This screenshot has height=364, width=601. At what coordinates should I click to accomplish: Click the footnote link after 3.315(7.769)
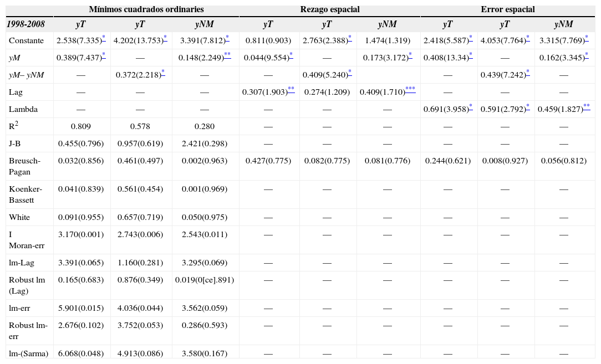tap(587, 38)
